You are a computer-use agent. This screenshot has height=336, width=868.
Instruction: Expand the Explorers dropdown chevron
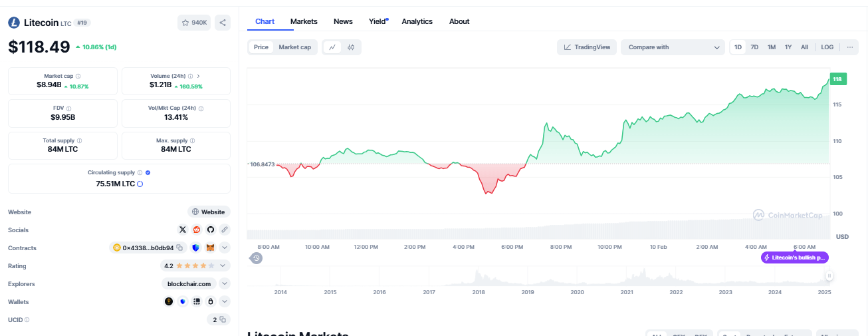click(x=225, y=283)
